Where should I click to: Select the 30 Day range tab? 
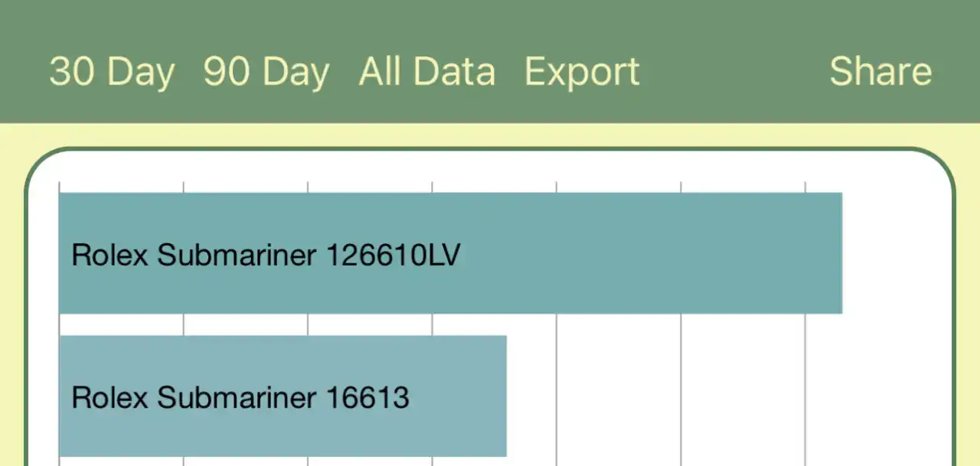112,72
